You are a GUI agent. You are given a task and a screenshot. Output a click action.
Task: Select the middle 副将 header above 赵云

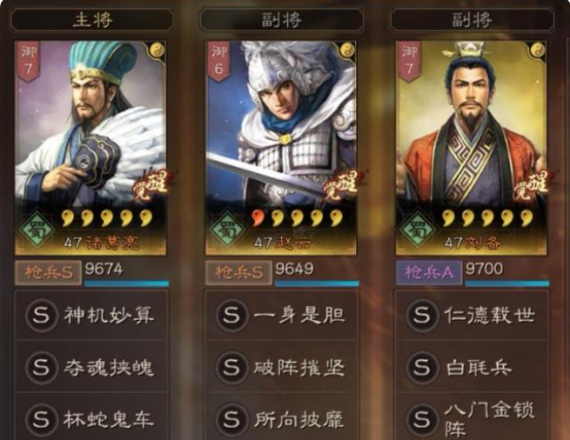pyautogui.click(x=282, y=20)
